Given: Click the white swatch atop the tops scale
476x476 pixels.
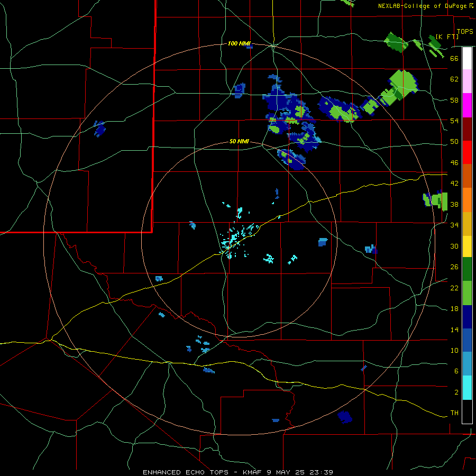Looking at the screenshot, I should [x=467, y=58].
